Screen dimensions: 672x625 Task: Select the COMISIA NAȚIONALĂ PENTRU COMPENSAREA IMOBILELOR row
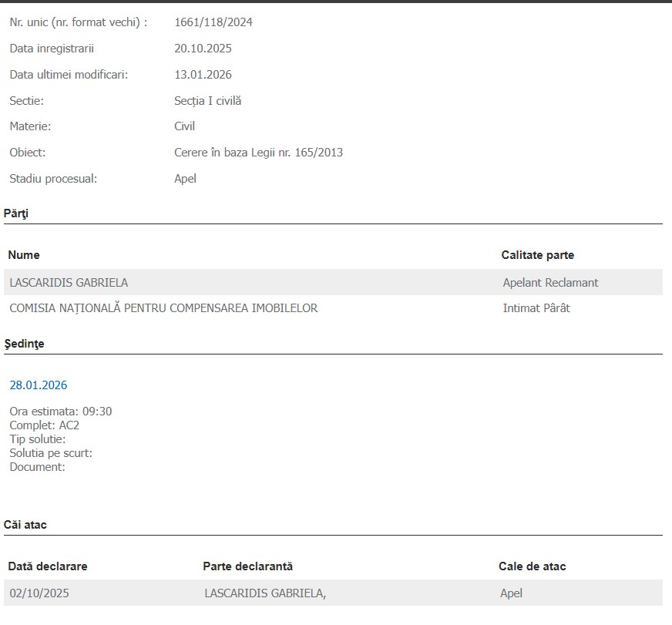(333, 307)
